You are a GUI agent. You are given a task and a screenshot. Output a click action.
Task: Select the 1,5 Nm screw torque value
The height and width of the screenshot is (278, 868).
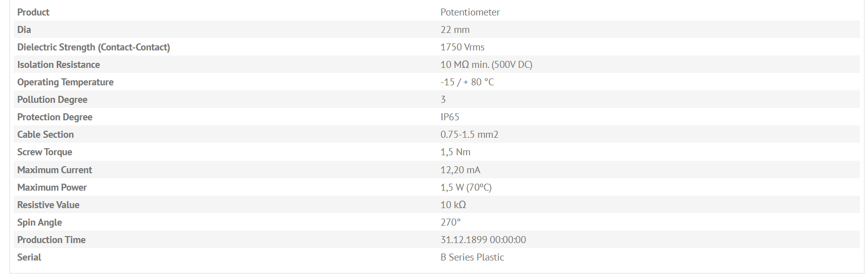(455, 152)
